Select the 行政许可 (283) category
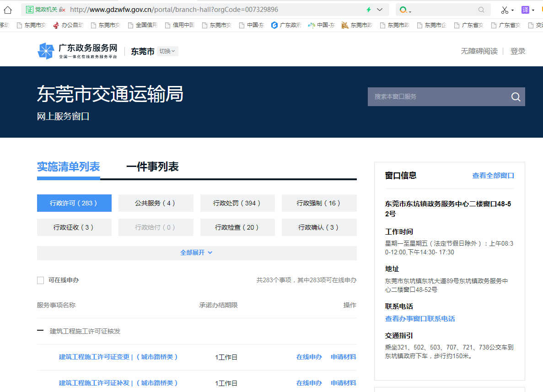The height and width of the screenshot is (392, 543). point(74,203)
